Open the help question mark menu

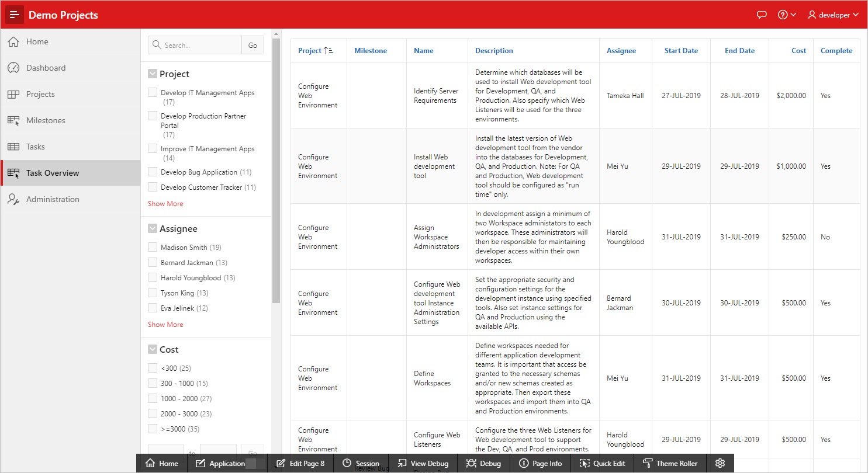click(787, 15)
